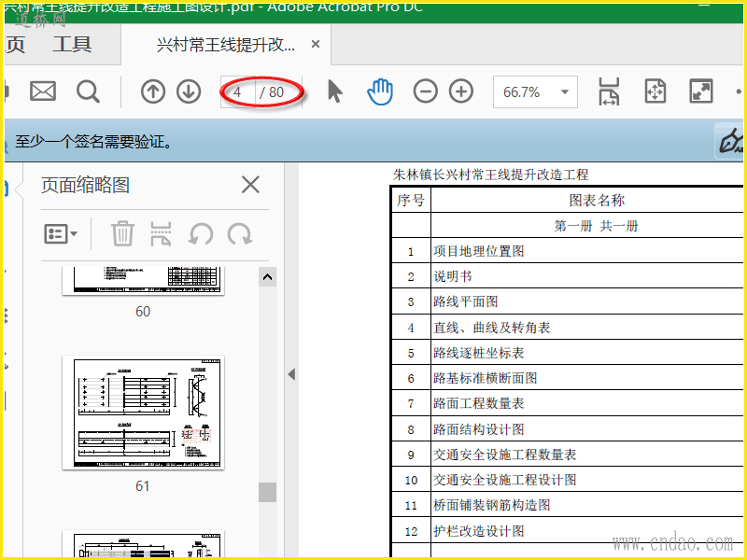Collapse the left navigation pane arrow
The image size is (747, 560).
291,374
